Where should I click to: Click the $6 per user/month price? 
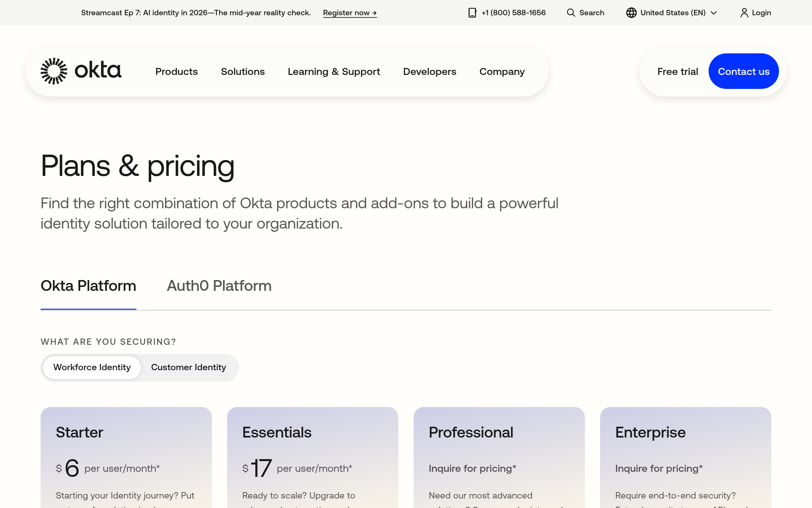108,468
